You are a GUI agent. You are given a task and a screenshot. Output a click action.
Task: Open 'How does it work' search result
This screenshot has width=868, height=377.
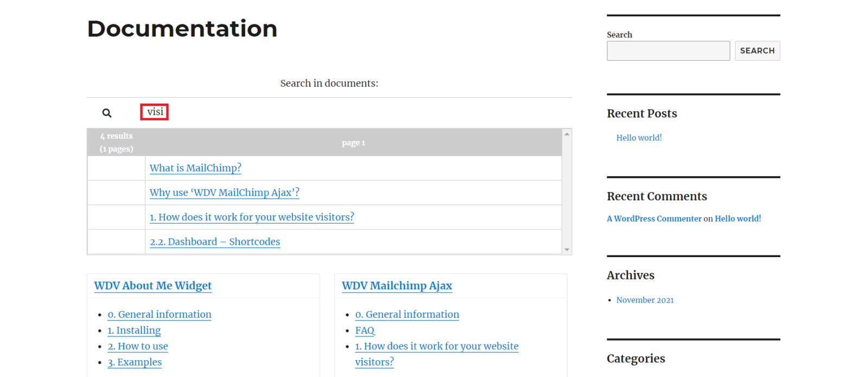click(252, 217)
